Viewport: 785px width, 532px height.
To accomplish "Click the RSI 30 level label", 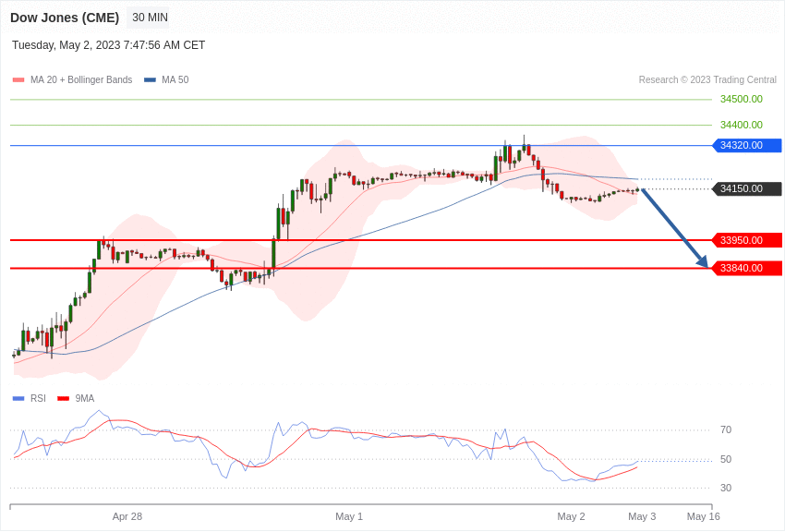I will [726, 488].
